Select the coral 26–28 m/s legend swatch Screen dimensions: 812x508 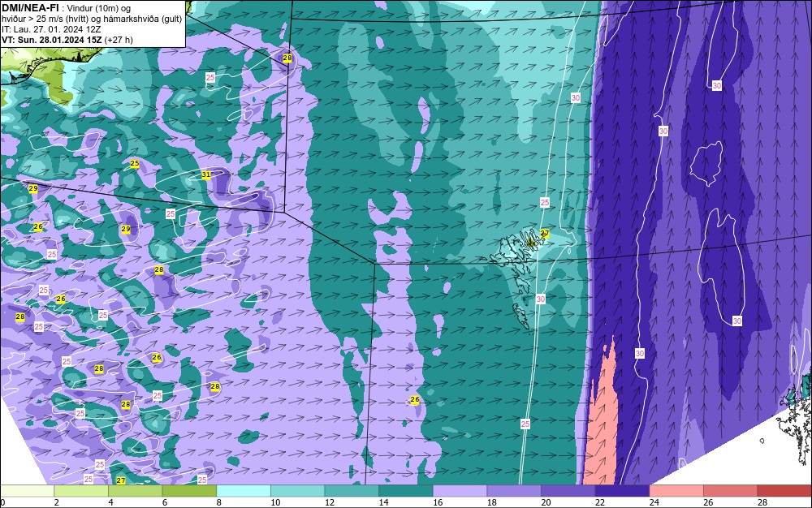(731, 491)
